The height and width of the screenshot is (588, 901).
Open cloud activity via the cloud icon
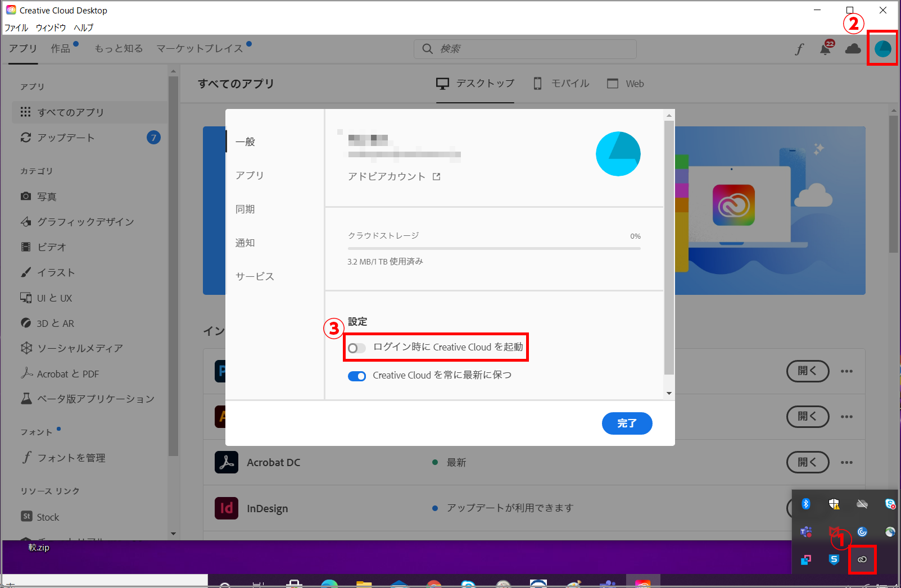point(853,49)
